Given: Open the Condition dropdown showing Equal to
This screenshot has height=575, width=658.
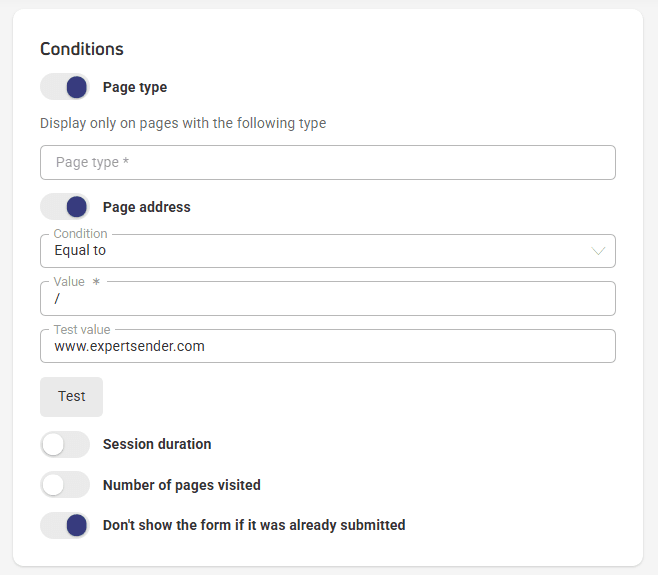Looking at the screenshot, I should tap(328, 251).
